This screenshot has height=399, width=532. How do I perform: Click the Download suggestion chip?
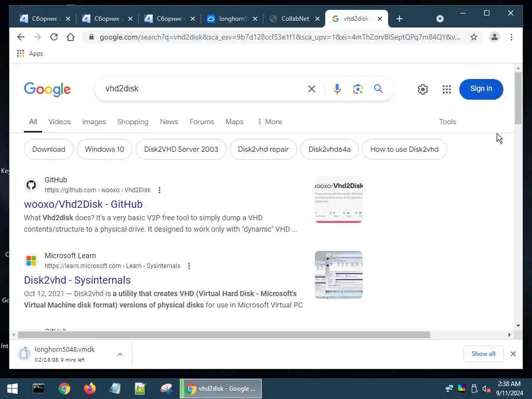[x=48, y=149]
